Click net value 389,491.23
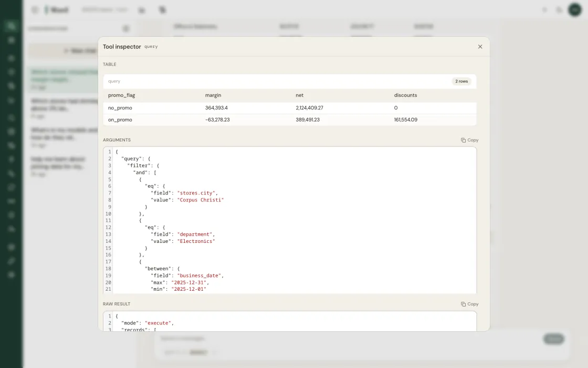This screenshot has width=588, height=368. (308, 120)
